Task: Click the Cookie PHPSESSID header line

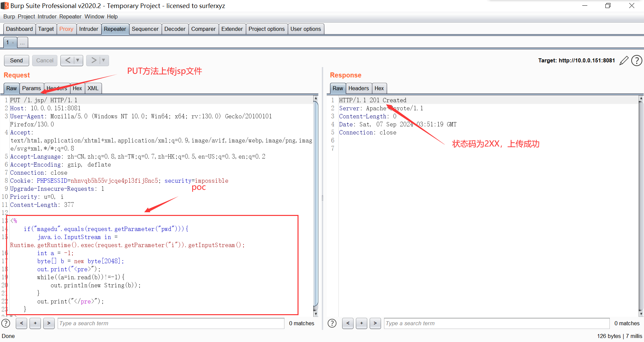Action: (119, 181)
